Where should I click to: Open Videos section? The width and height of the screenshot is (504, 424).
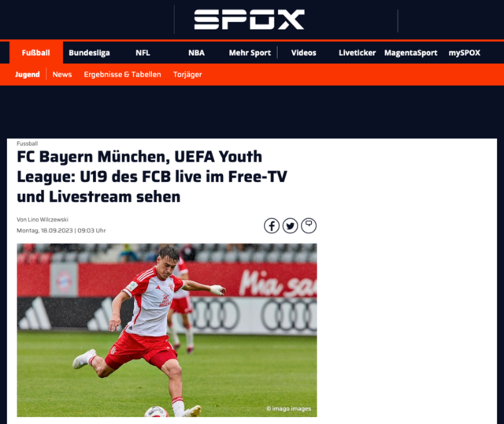click(x=304, y=53)
